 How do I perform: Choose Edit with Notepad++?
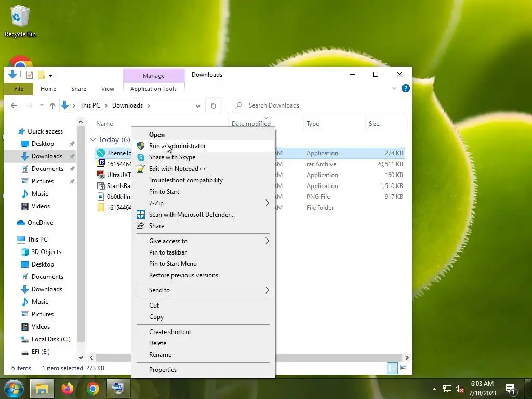(178, 169)
